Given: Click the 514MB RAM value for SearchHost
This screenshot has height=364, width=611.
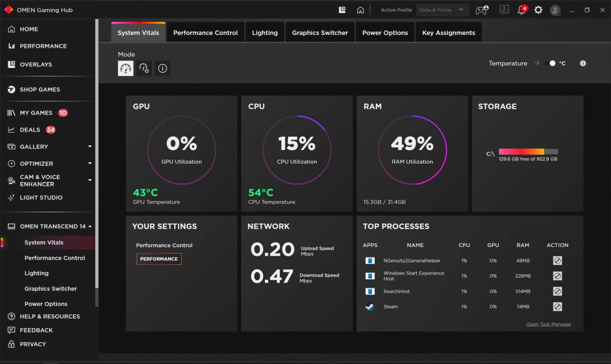Looking at the screenshot, I should pos(523,291).
